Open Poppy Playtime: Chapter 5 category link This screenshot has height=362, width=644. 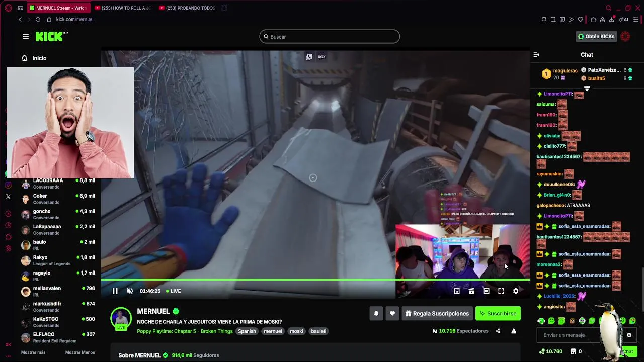[x=185, y=331]
